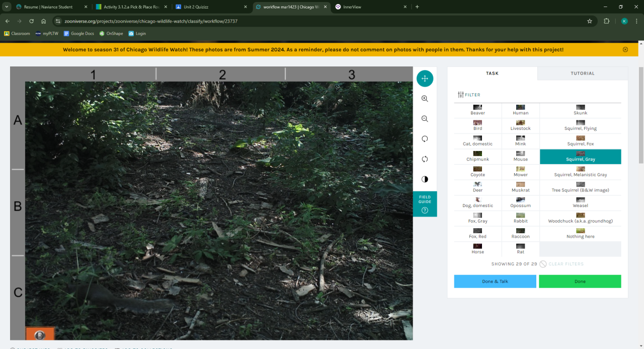Select Fox, Red option
644x349 pixels.
(477, 234)
